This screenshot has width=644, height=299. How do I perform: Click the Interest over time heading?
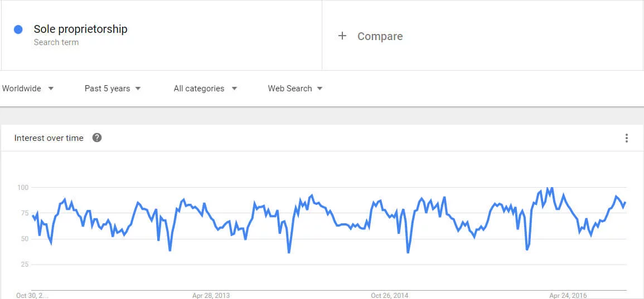tap(49, 138)
